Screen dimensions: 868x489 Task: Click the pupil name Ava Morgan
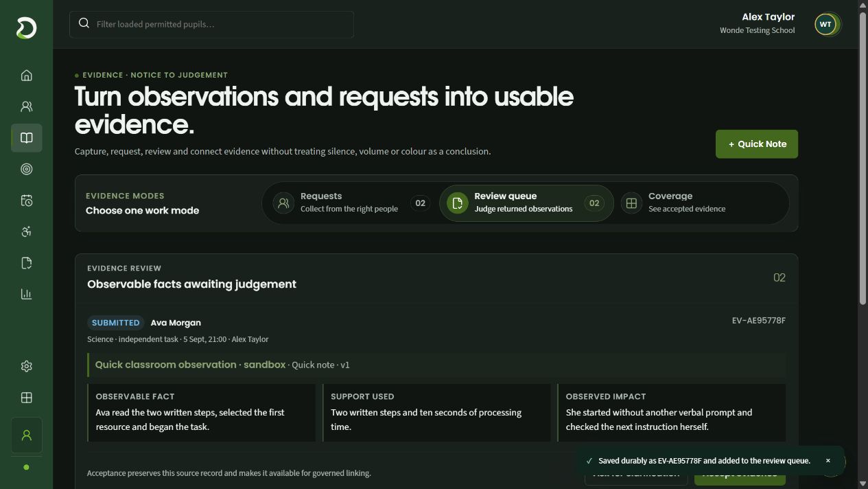(x=176, y=323)
